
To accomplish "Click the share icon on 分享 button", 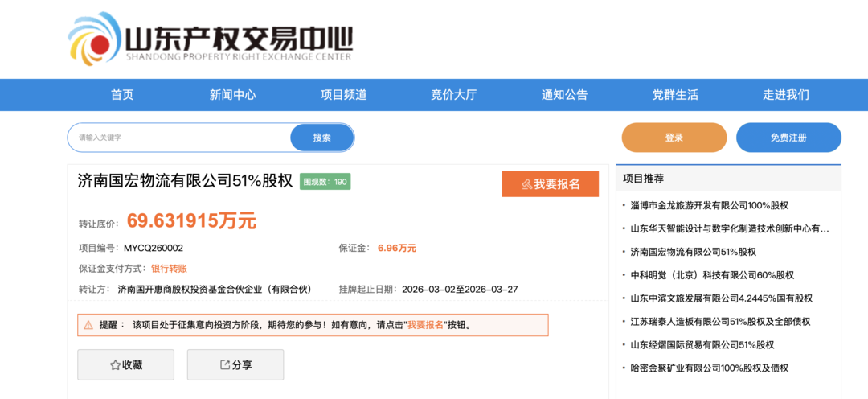I will click(225, 365).
